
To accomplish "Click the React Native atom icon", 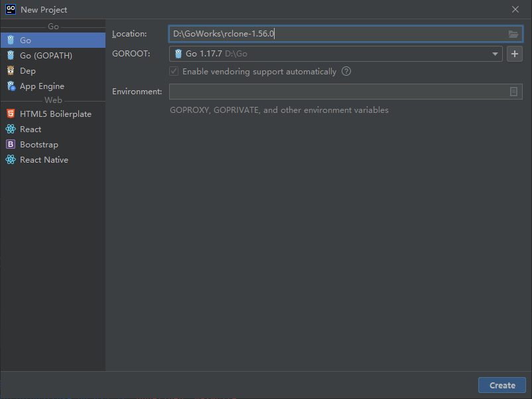I will click(x=11, y=159).
